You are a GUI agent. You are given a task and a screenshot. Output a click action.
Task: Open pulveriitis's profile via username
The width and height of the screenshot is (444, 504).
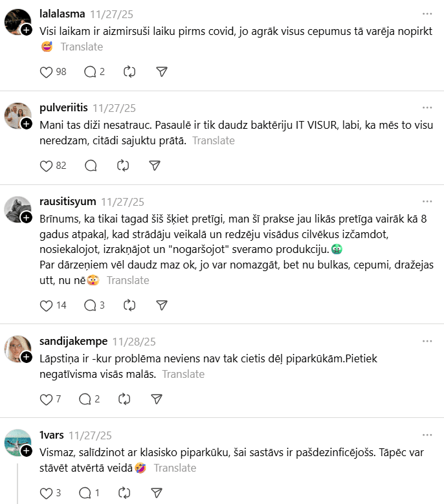tap(63, 107)
